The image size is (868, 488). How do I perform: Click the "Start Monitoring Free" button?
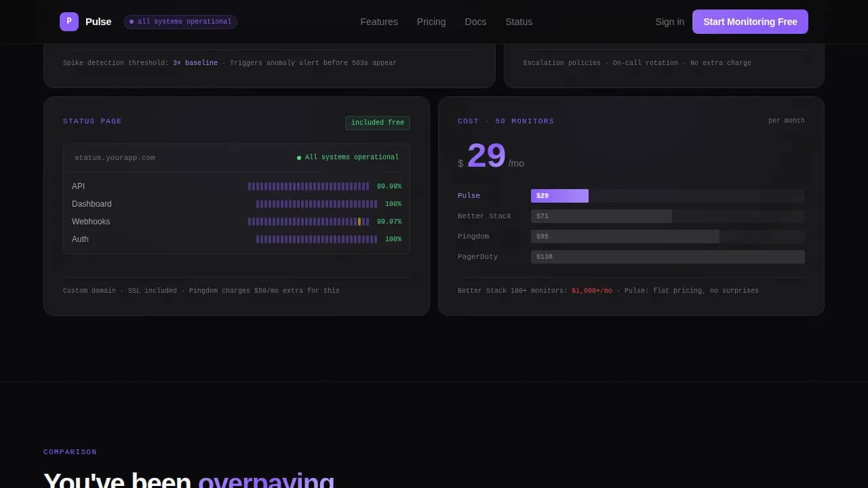click(x=750, y=21)
